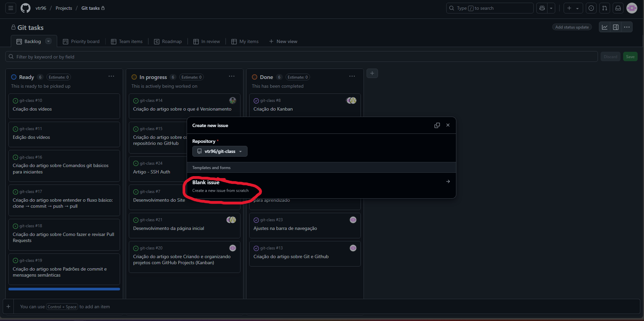
Task: Expand Backlog view options dropdown
Action: [x=48, y=41]
